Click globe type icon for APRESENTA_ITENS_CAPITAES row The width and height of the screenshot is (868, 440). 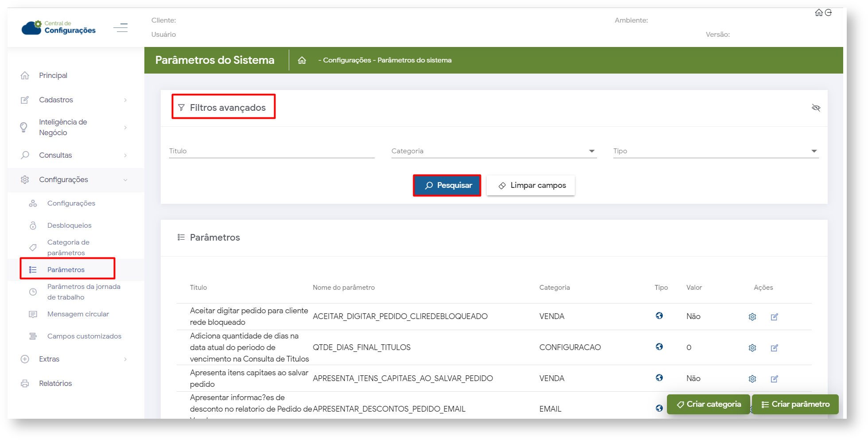(x=659, y=378)
